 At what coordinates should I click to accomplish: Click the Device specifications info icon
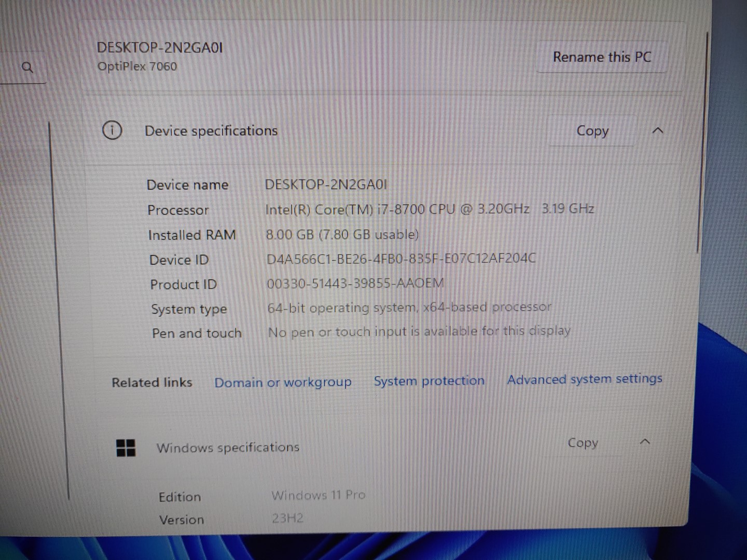click(112, 131)
